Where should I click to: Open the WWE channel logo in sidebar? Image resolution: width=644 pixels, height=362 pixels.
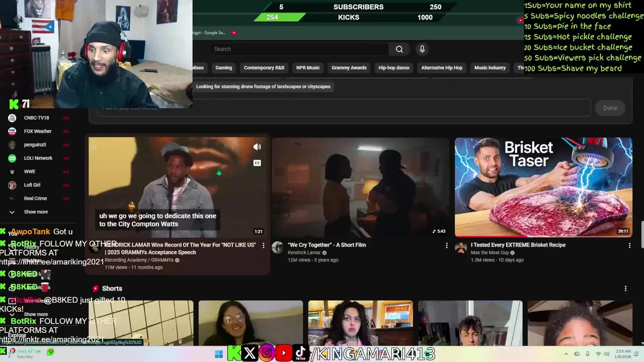(x=12, y=172)
